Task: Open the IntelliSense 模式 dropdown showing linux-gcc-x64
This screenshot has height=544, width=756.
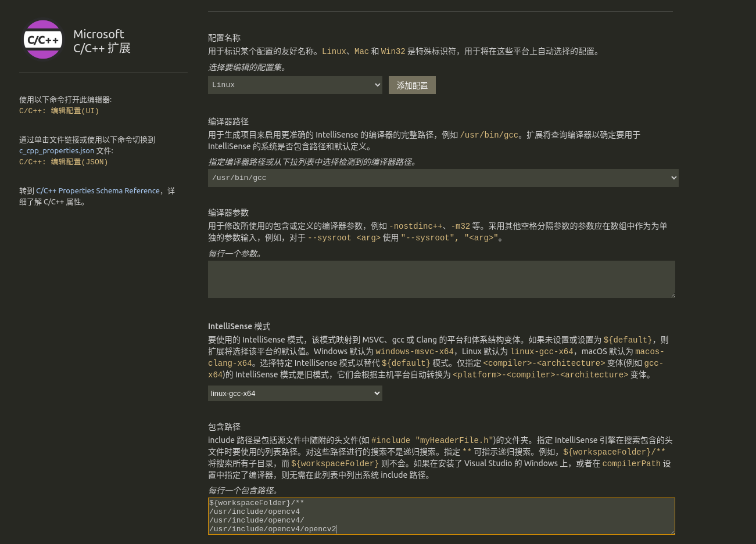Action: pos(295,393)
